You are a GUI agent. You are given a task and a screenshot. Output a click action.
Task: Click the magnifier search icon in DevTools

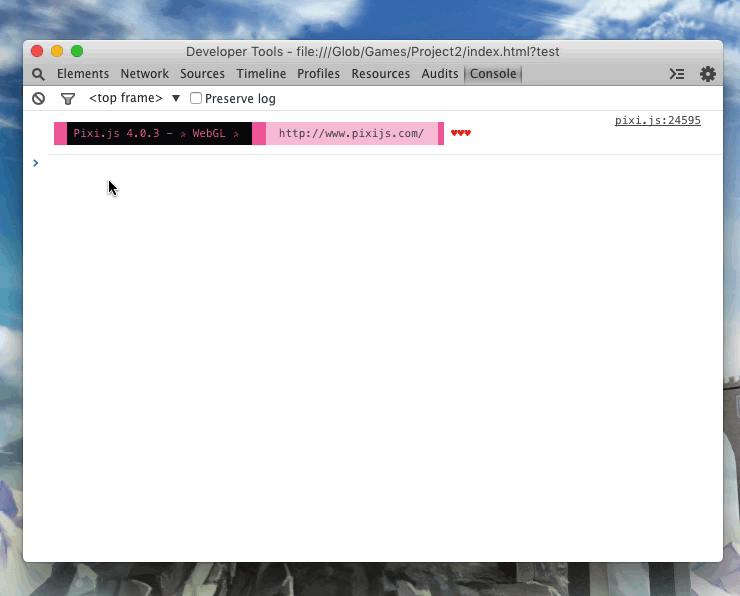pyautogui.click(x=38, y=74)
